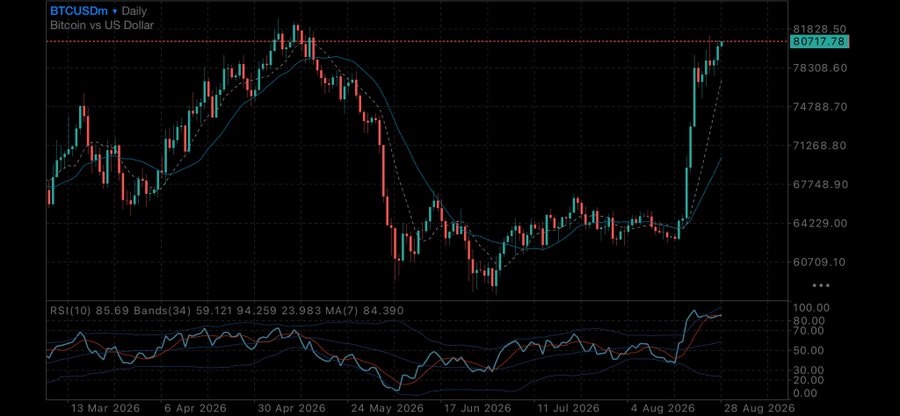900x416 pixels.
Task: Click the 17 Jun 2026 date label
Action: [x=476, y=408]
